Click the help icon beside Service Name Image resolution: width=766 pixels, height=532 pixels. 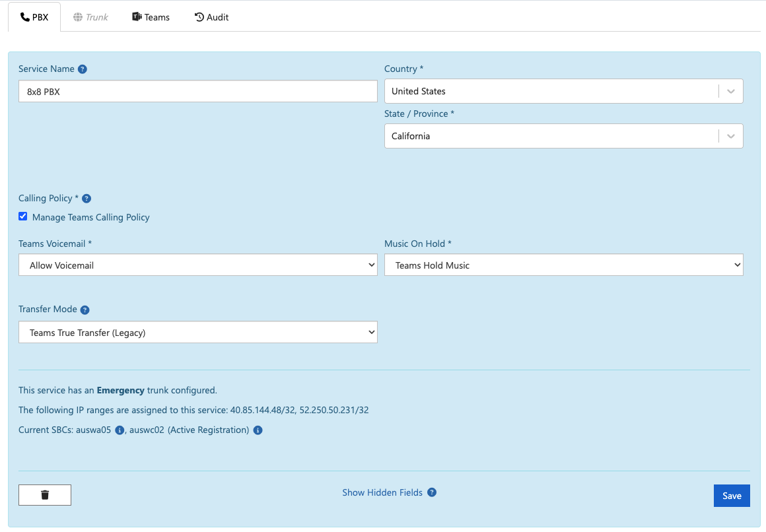click(83, 69)
